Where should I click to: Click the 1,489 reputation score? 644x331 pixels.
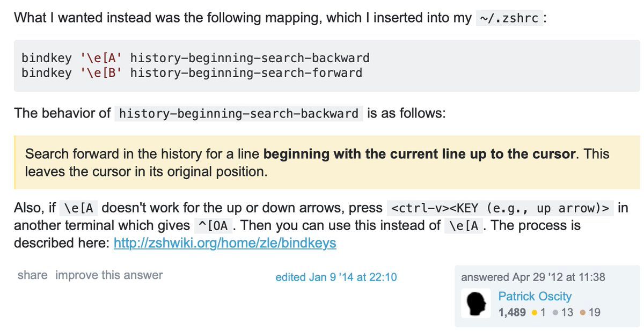(x=512, y=312)
